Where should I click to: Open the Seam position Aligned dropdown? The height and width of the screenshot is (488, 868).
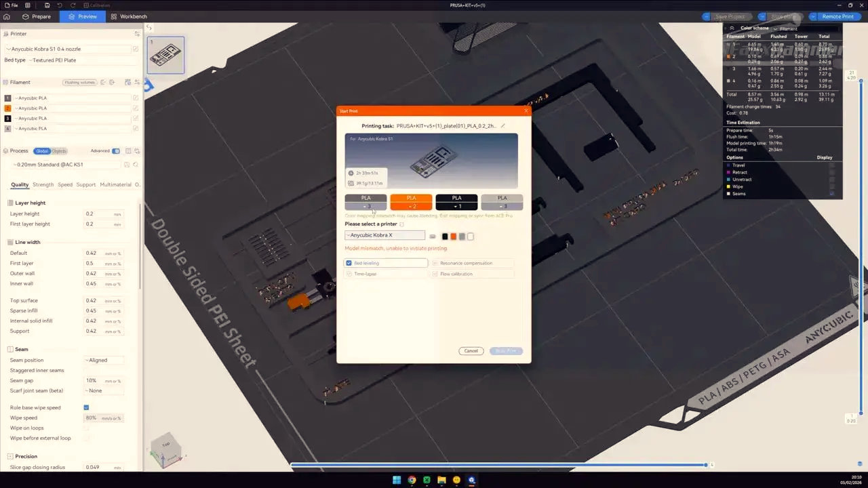pyautogui.click(x=104, y=361)
